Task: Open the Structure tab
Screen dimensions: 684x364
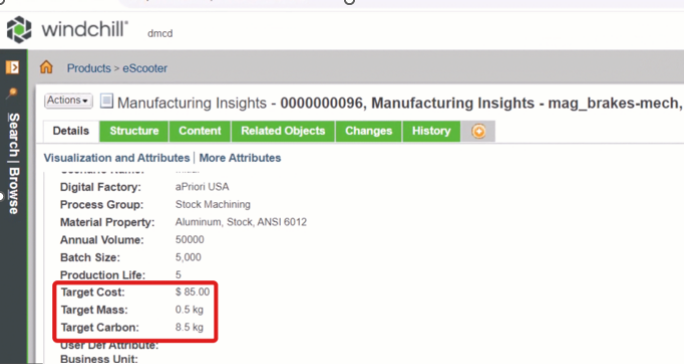Action: coord(134,131)
